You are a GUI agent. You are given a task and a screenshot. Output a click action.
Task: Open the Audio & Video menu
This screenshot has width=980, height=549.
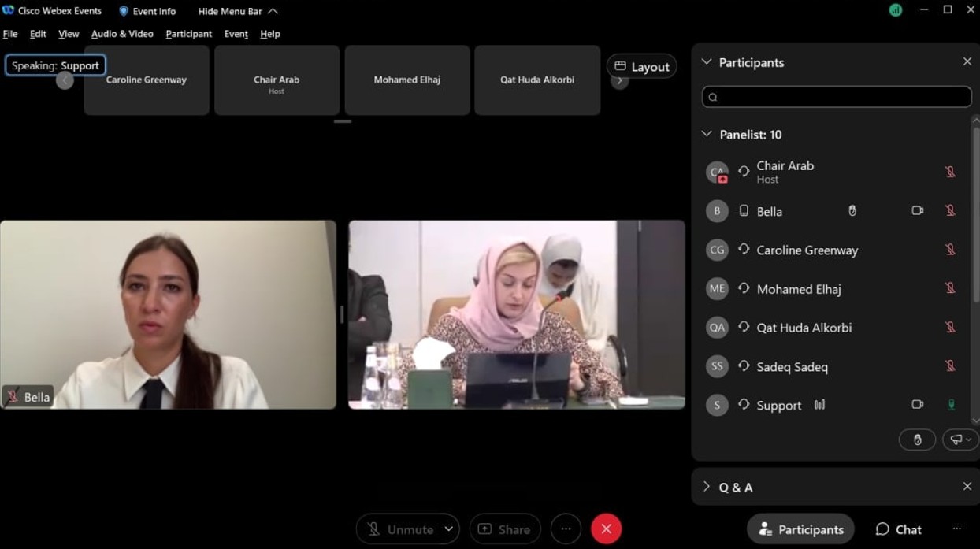[122, 34]
